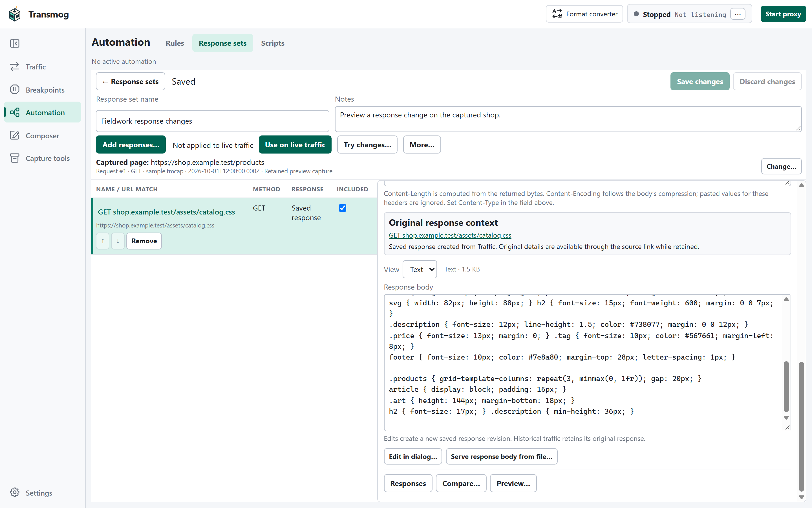Screen dimensions: 812x508
Task: Open Compare... dialog
Action: click(461, 483)
